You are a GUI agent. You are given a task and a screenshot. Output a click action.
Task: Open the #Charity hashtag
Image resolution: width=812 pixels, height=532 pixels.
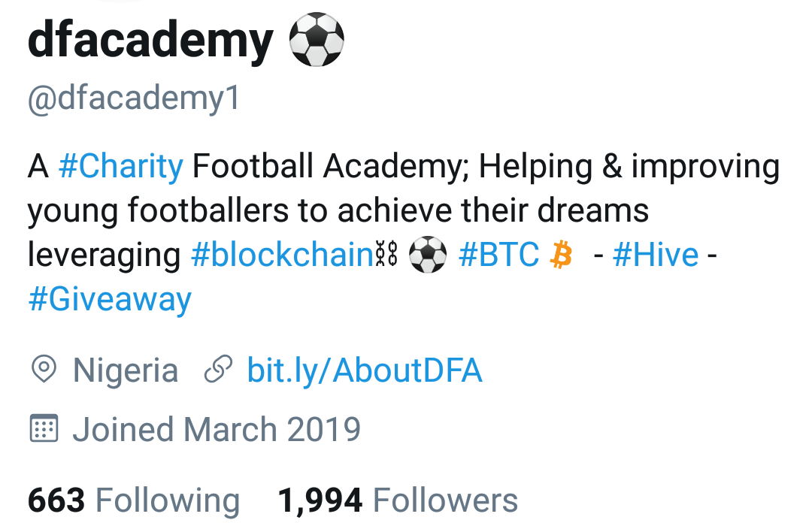[120, 167]
